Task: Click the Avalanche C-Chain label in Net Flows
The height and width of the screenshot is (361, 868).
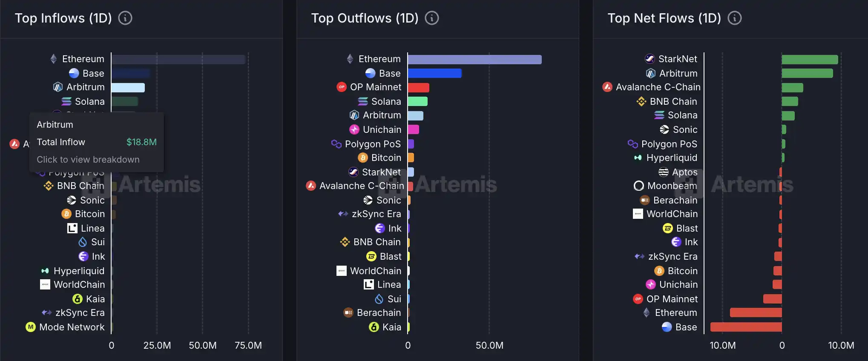Action: pos(658,87)
